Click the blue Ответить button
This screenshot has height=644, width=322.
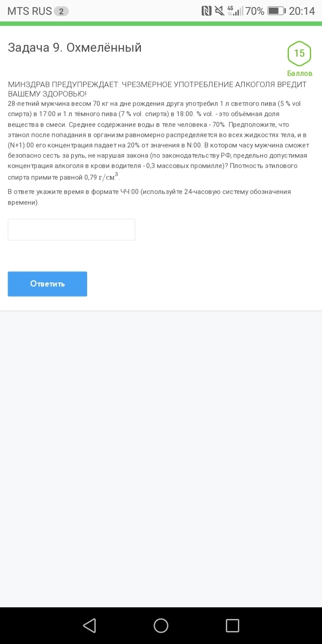[x=47, y=284]
